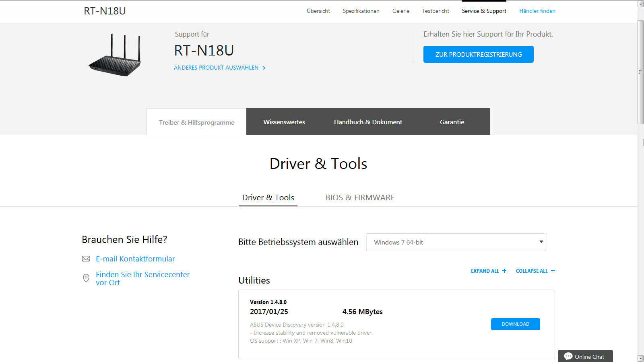The image size is (644, 362).
Task: Click the scrollbar up arrow
Action: click(x=640, y=4)
